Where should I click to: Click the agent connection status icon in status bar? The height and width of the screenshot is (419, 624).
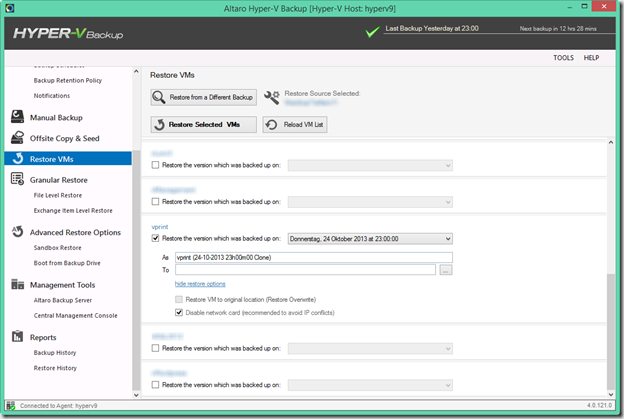(11, 405)
